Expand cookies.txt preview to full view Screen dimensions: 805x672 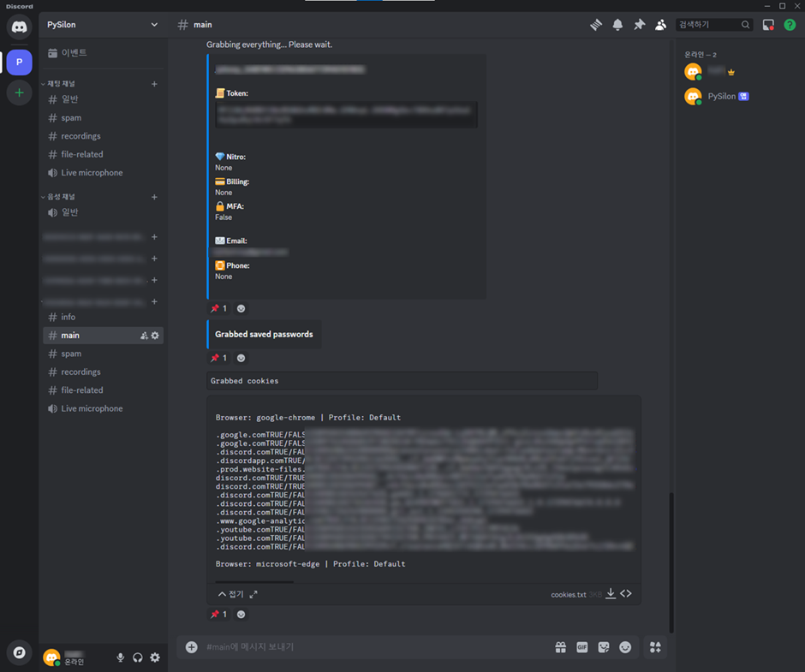coord(253,594)
